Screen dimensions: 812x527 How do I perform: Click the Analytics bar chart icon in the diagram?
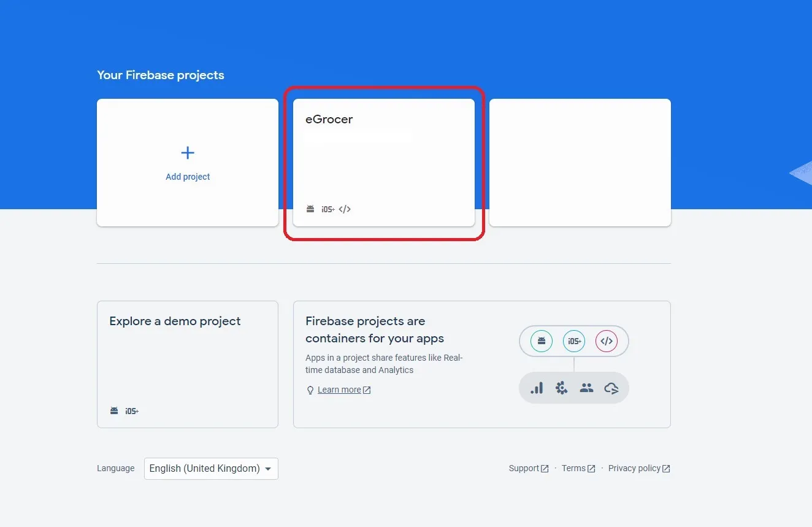pyautogui.click(x=537, y=388)
